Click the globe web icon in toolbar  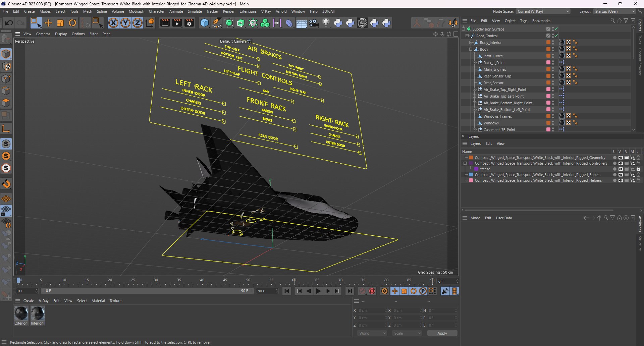pos(362,23)
